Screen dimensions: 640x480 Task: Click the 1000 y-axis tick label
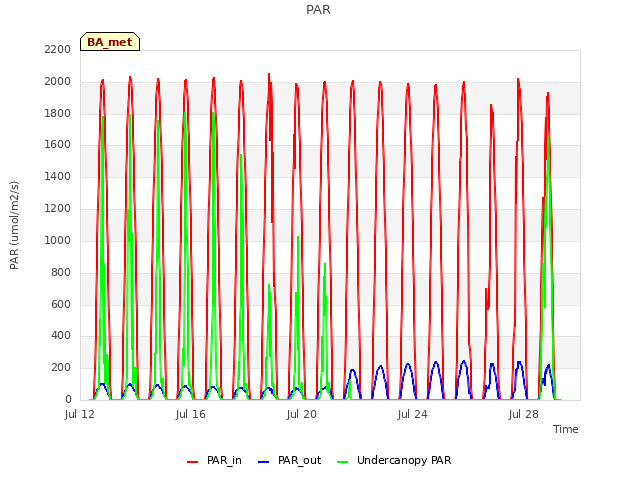click(58, 240)
